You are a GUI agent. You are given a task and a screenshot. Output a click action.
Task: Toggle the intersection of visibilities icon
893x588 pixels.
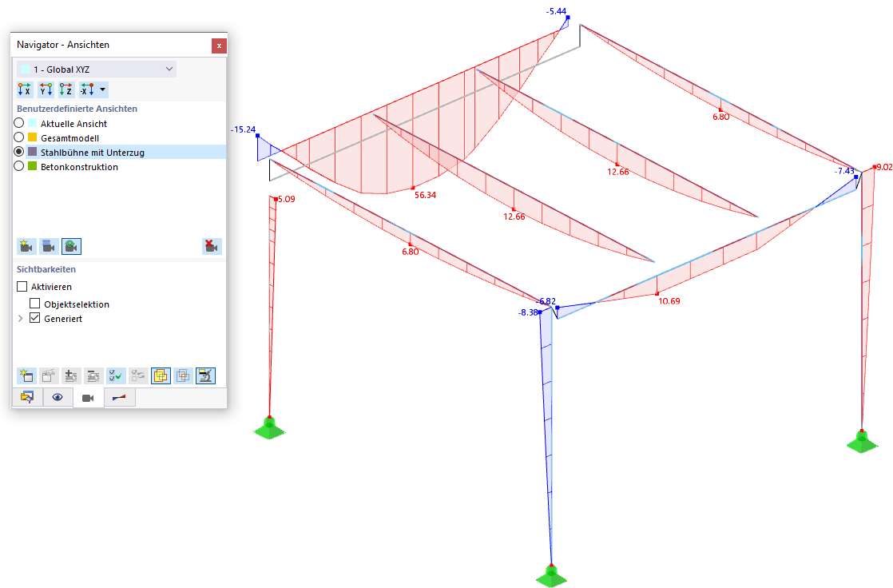(184, 375)
